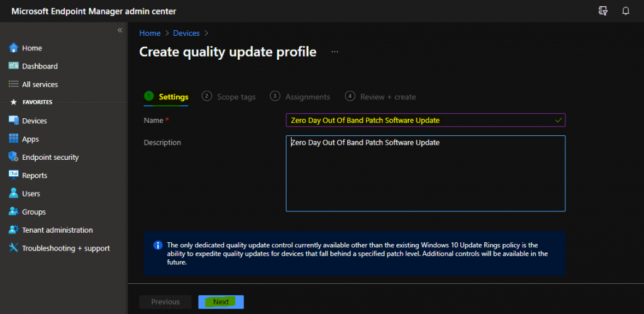Open Endpoint security shield icon
This screenshot has height=314, width=644.
click(14, 157)
